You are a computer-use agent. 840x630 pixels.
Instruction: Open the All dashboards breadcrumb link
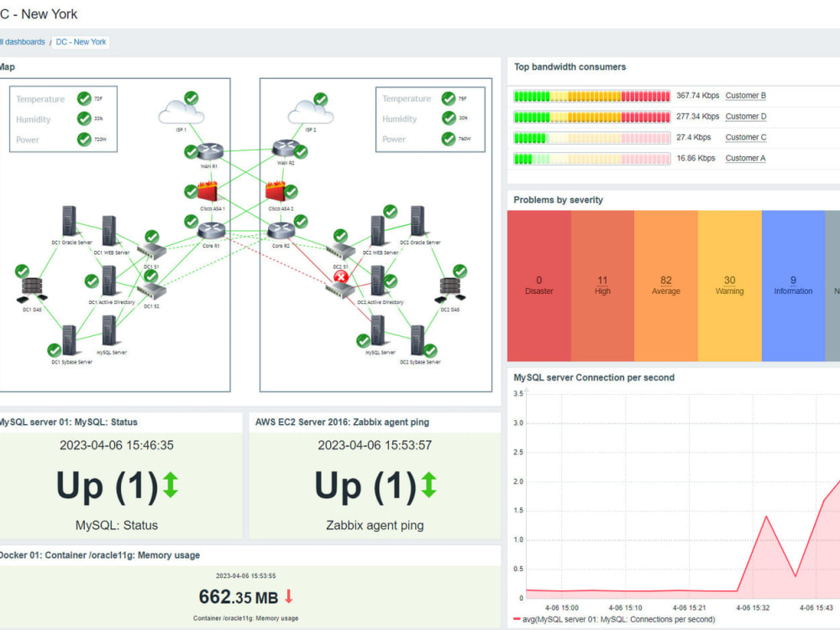[22, 42]
